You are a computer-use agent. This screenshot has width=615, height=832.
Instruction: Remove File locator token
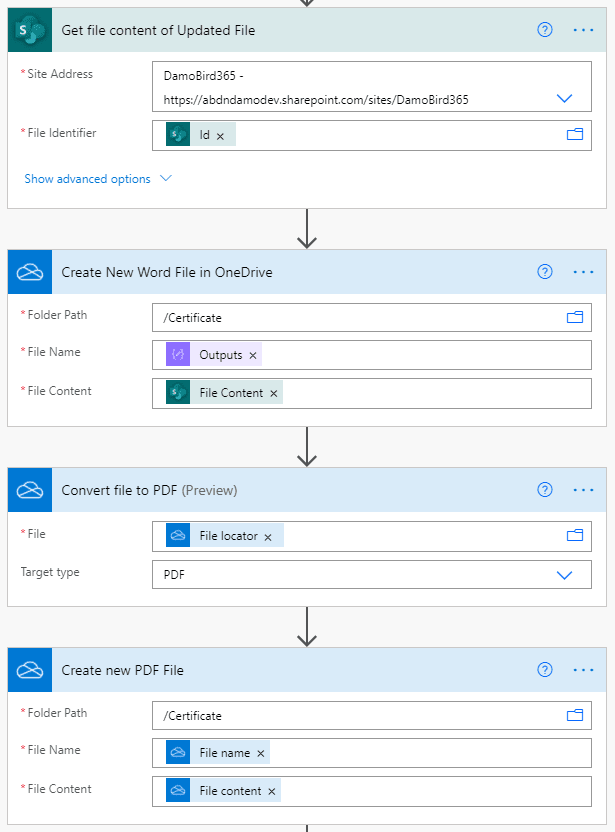pos(268,537)
